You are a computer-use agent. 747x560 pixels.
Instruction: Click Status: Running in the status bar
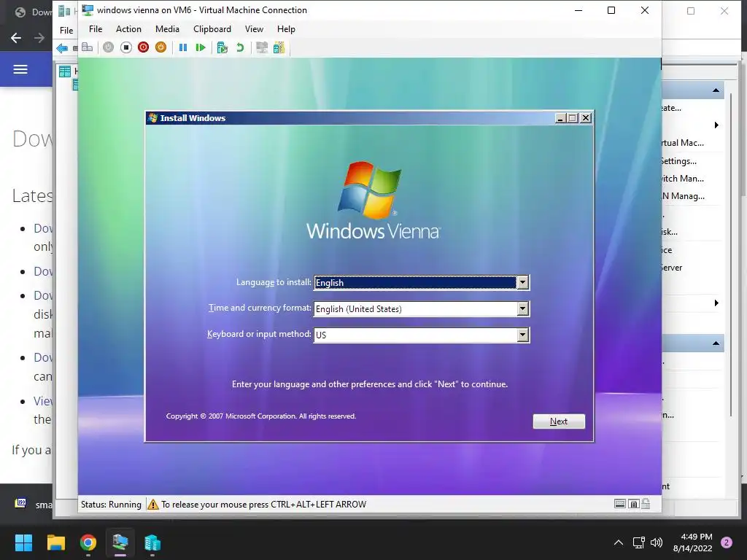[x=111, y=505]
